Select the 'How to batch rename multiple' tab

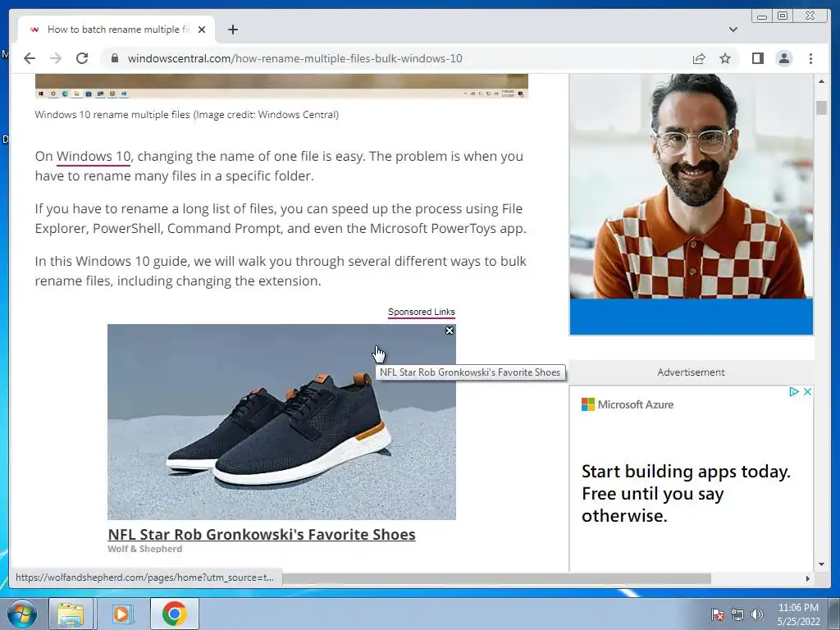[x=116, y=30]
